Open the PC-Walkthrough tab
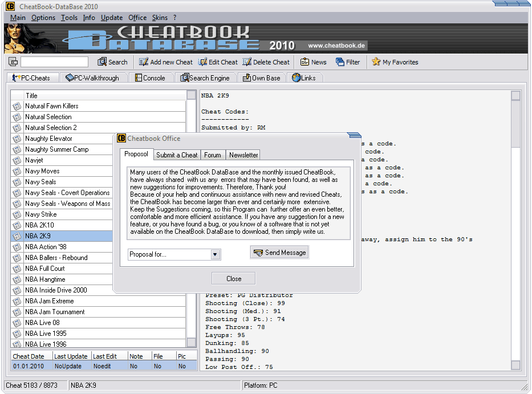The height and width of the screenshot is (394, 532). point(92,78)
